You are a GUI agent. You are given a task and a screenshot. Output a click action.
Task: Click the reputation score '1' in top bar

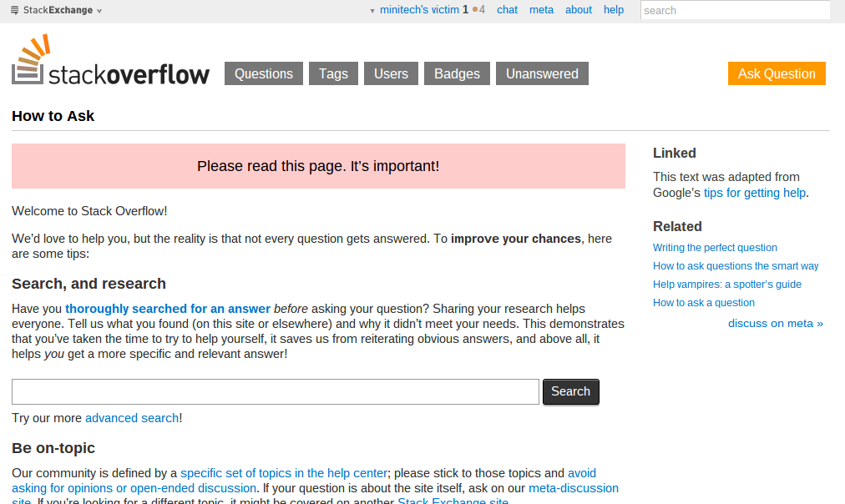465,10
